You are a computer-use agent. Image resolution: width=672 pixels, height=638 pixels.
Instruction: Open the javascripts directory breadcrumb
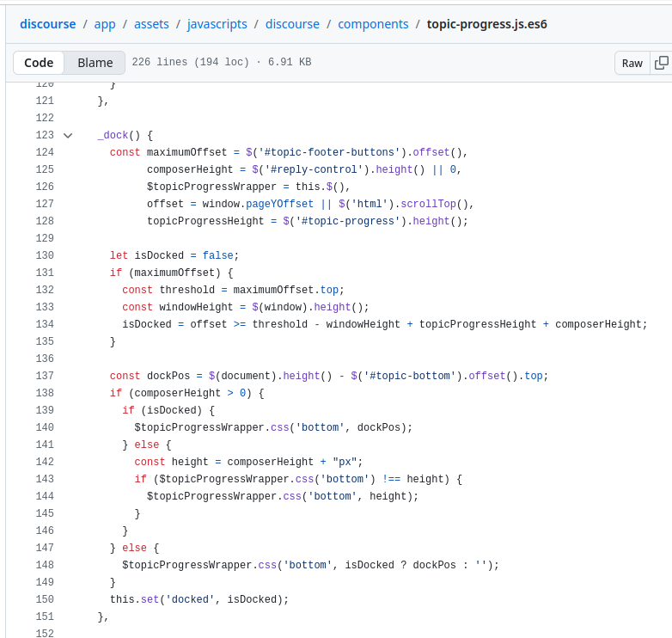coord(218,24)
